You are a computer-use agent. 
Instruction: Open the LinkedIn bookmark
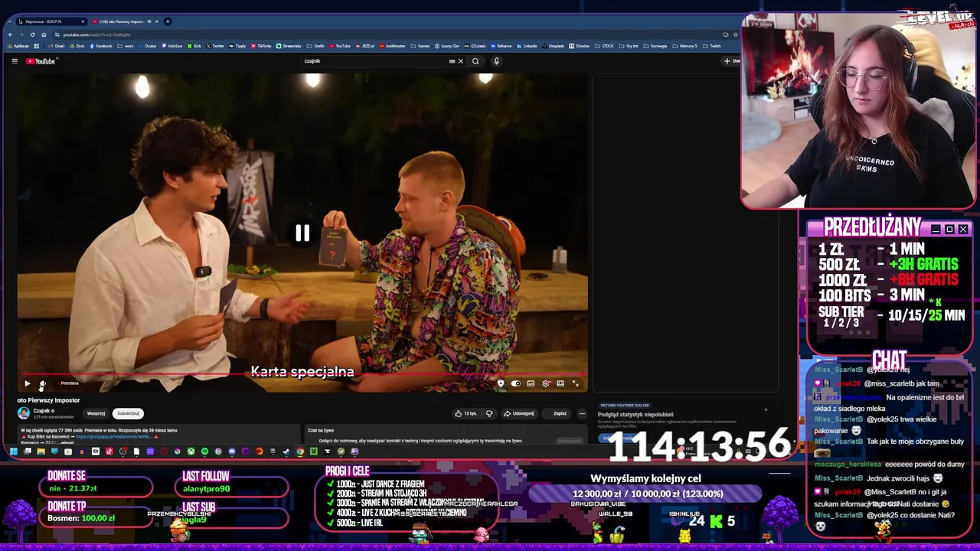(527, 46)
